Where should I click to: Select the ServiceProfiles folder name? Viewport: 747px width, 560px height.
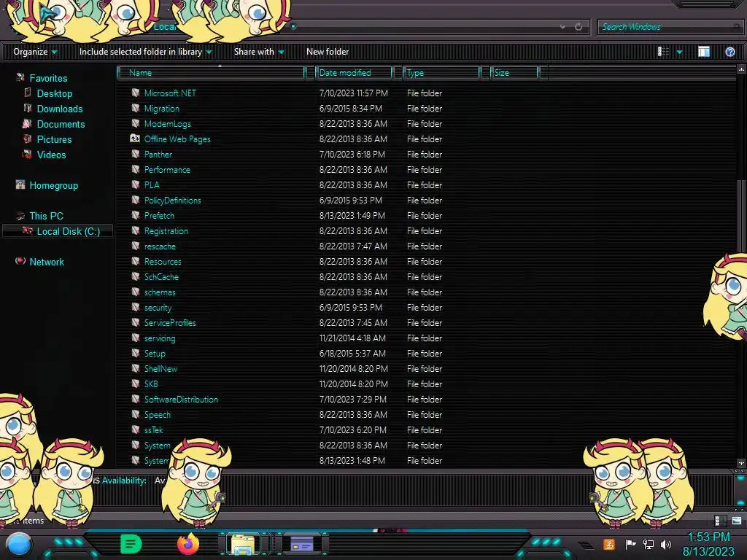(x=169, y=323)
